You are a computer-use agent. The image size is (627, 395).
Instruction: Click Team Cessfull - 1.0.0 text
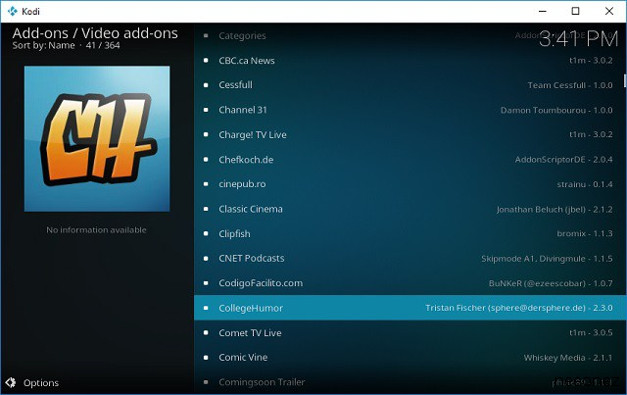(570, 85)
